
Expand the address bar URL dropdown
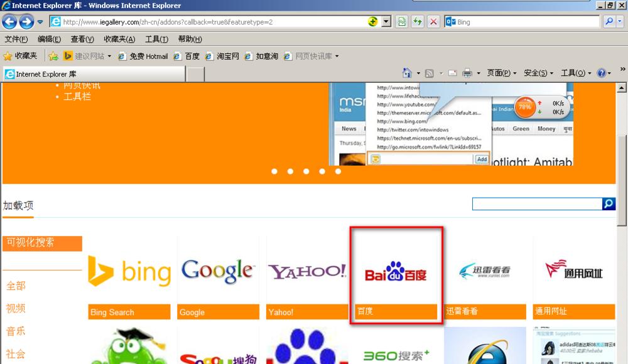[x=386, y=21]
